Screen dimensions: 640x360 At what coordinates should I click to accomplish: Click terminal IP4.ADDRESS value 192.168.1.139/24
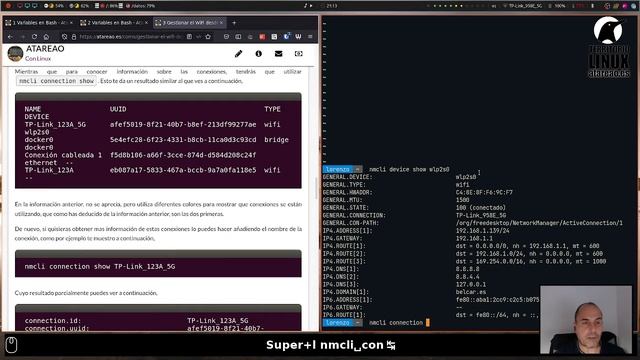pos(482,231)
